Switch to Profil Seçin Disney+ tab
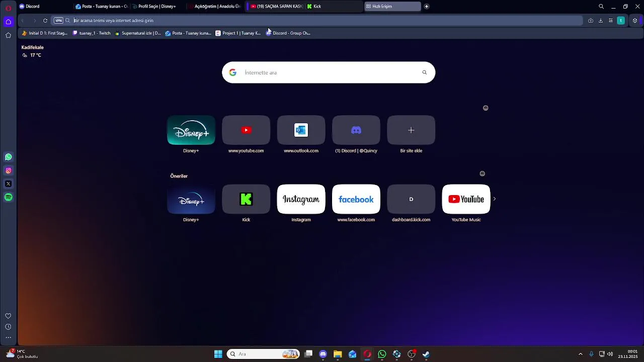 coord(157,7)
